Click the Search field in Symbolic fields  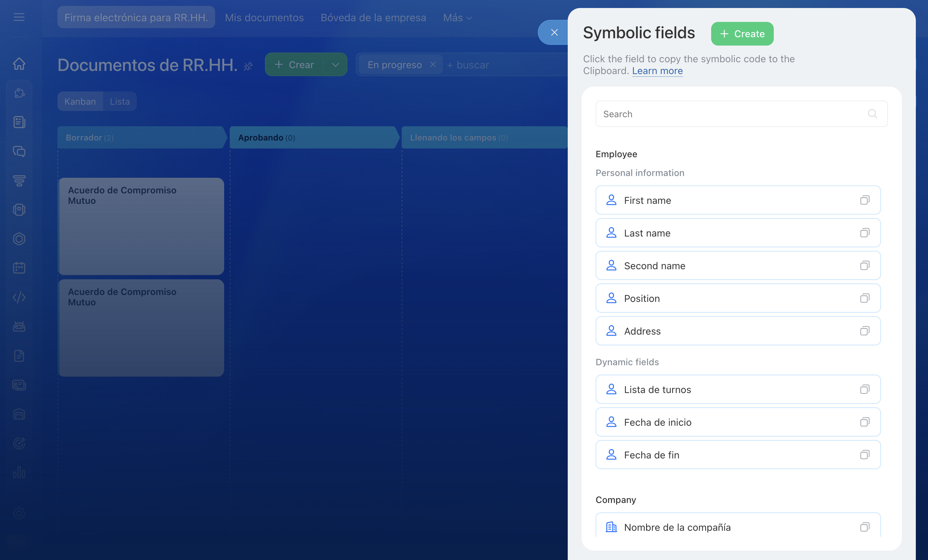point(731,114)
